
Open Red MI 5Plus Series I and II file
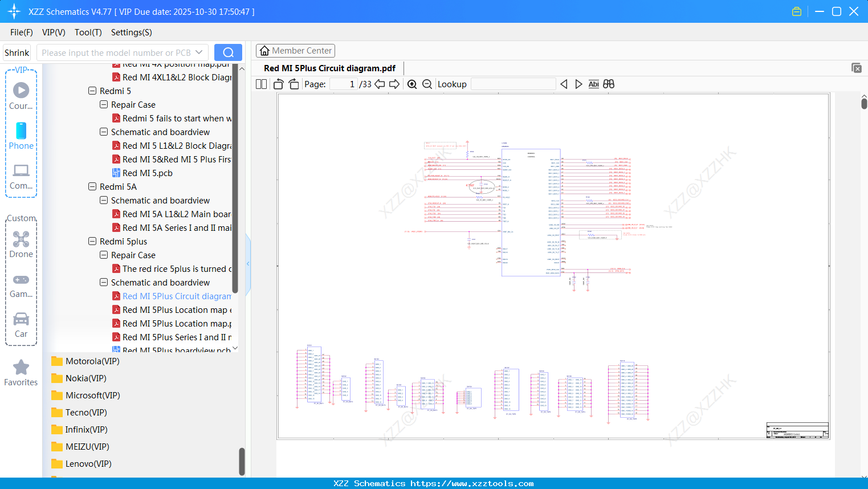tap(172, 337)
